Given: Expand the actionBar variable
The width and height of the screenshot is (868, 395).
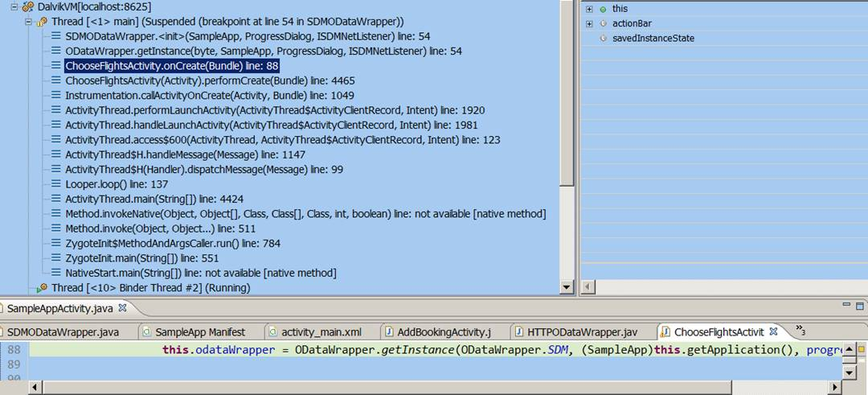Looking at the screenshot, I should (x=589, y=24).
